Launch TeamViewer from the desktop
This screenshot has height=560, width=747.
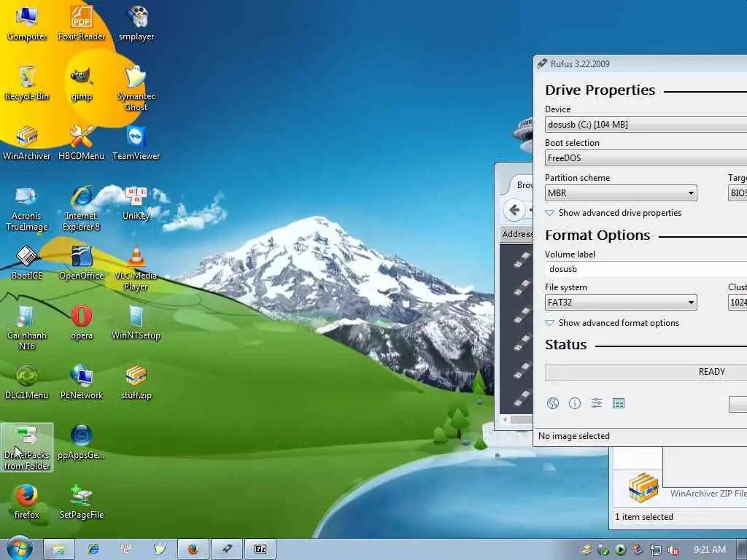(x=136, y=143)
